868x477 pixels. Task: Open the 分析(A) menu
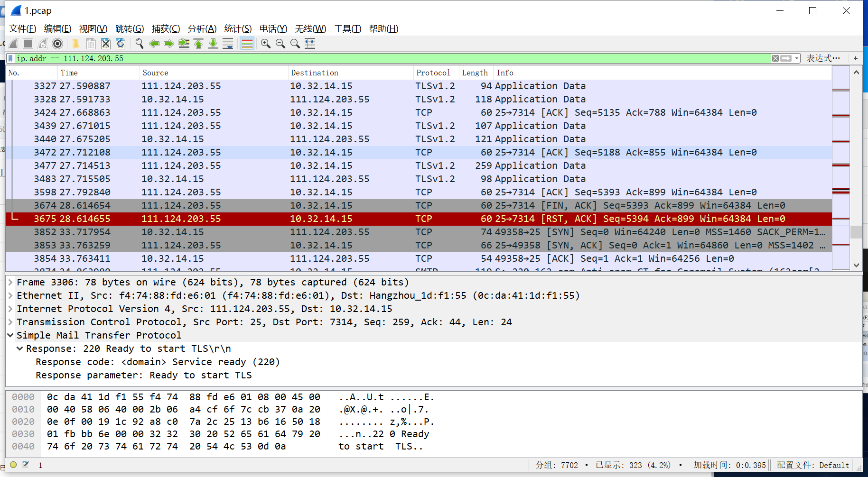click(x=202, y=29)
